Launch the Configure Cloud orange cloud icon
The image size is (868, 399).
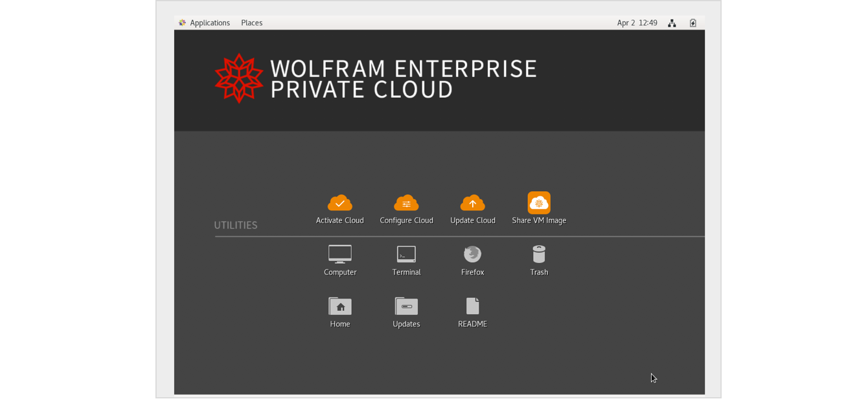click(x=406, y=203)
